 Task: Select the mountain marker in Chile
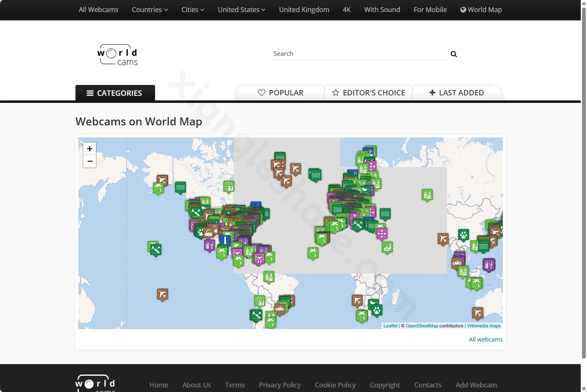click(256, 315)
